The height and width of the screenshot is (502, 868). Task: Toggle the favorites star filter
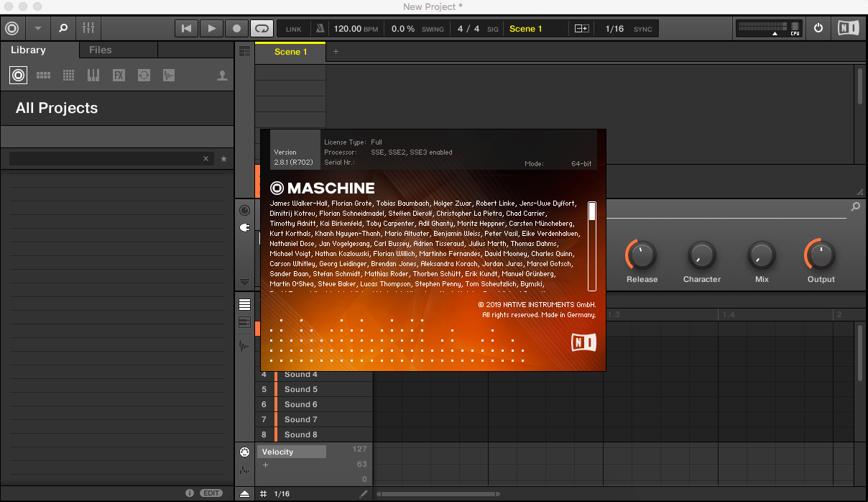coord(223,158)
